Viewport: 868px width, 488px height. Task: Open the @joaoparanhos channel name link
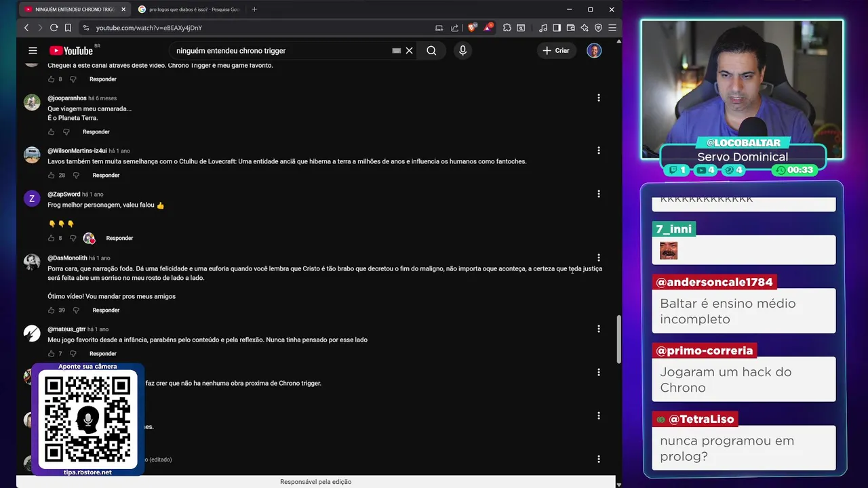tap(67, 98)
